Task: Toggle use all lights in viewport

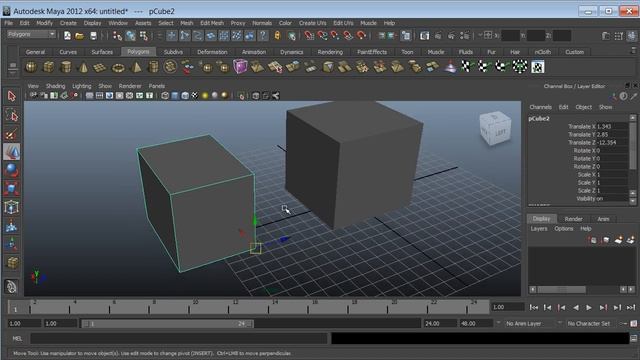Action: click(x=205, y=96)
